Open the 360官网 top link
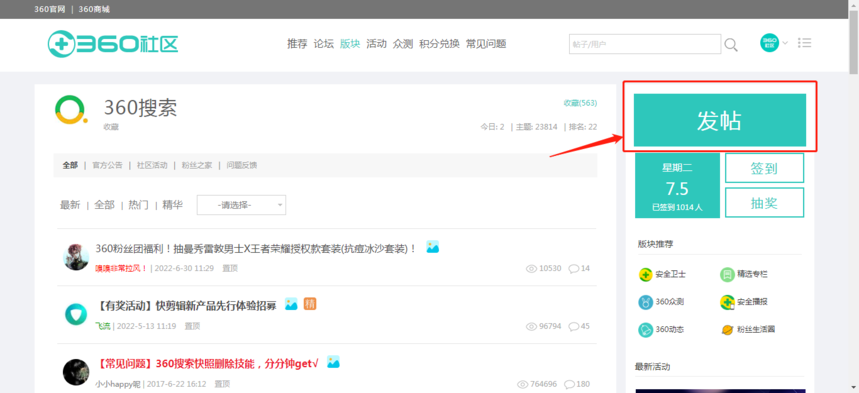The width and height of the screenshot is (859, 393). [x=49, y=9]
